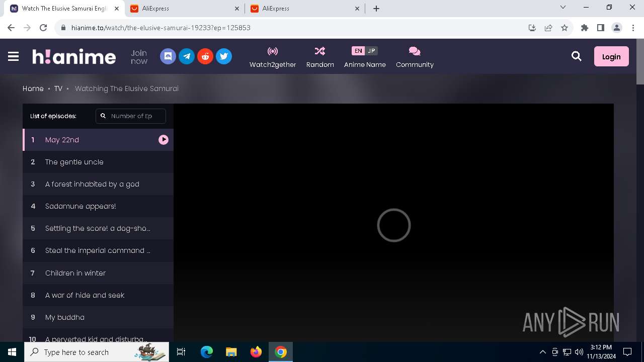Open File Explorer from taskbar
This screenshot has height=362, width=644.
[231, 352]
